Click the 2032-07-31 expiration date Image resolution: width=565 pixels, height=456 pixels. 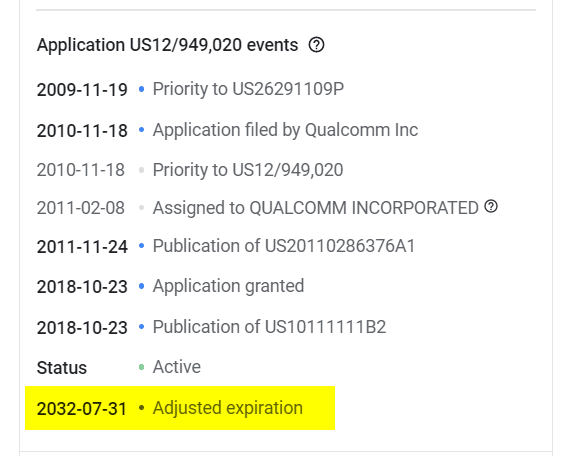pyautogui.click(x=82, y=409)
